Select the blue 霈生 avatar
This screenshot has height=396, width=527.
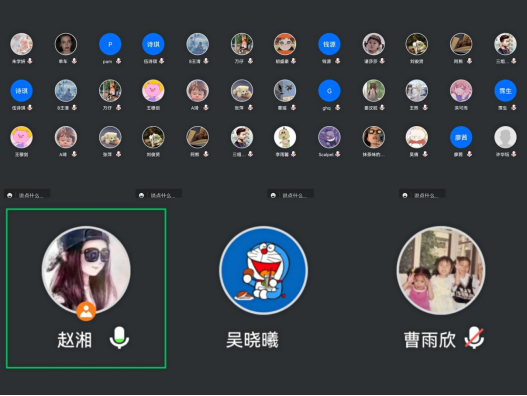point(505,91)
